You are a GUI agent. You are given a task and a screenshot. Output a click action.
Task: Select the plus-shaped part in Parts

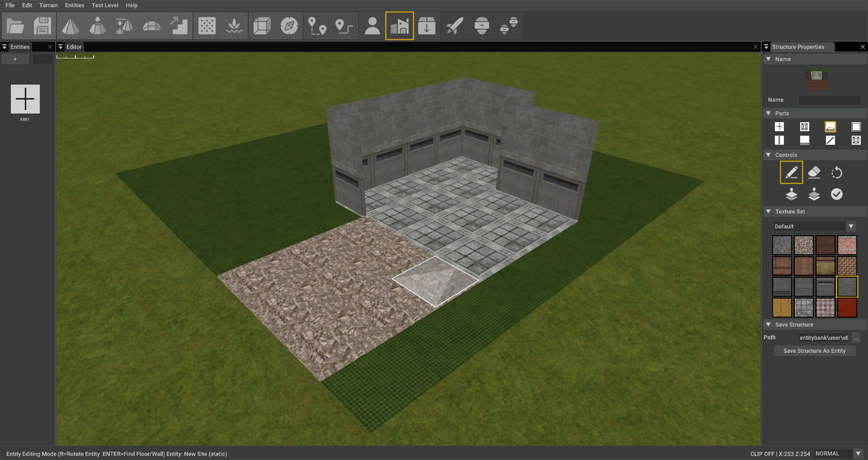tap(779, 127)
